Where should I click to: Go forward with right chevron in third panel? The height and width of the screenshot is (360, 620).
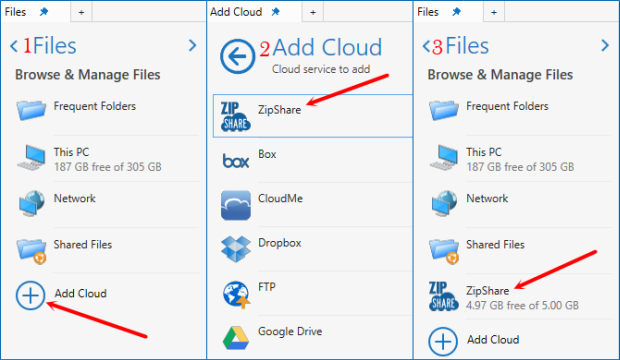pos(605,45)
